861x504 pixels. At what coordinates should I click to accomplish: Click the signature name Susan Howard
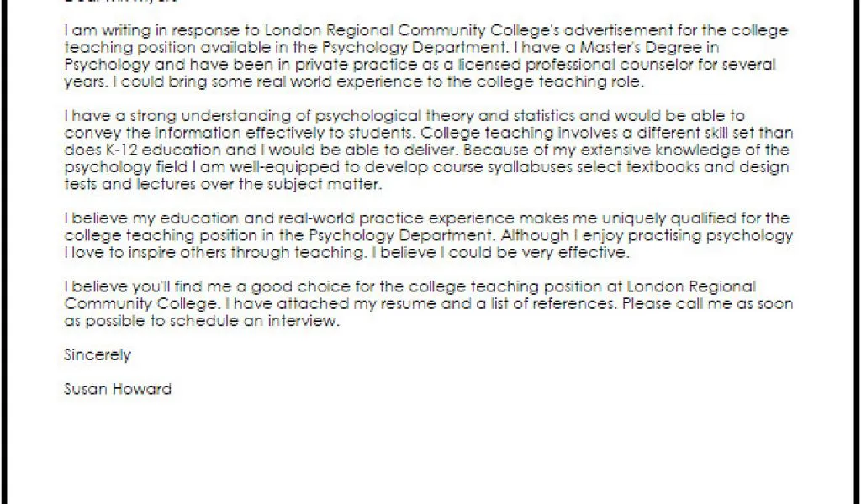pyautogui.click(x=118, y=389)
